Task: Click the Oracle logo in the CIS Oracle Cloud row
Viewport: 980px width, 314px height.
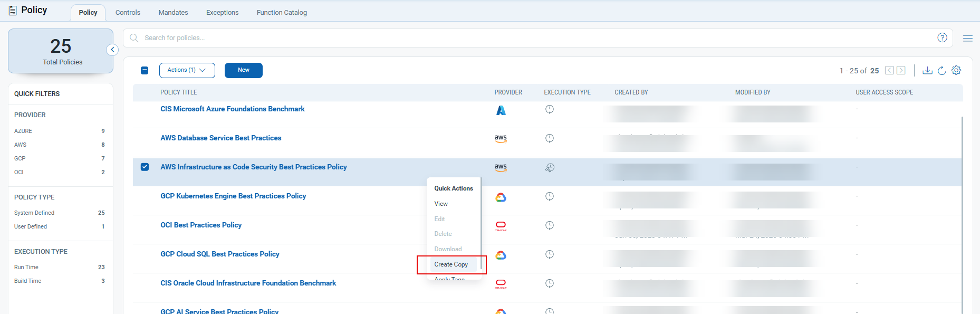Action: pyautogui.click(x=501, y=284)
